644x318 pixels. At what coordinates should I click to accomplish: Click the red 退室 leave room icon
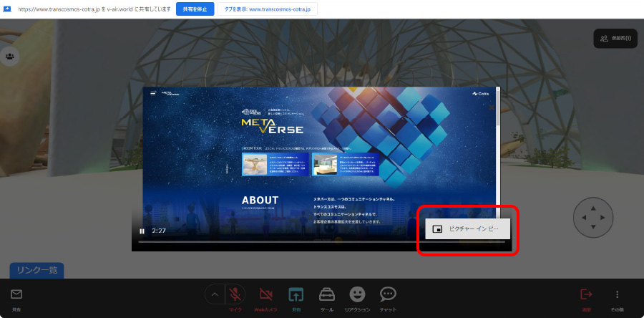(587, 294)
